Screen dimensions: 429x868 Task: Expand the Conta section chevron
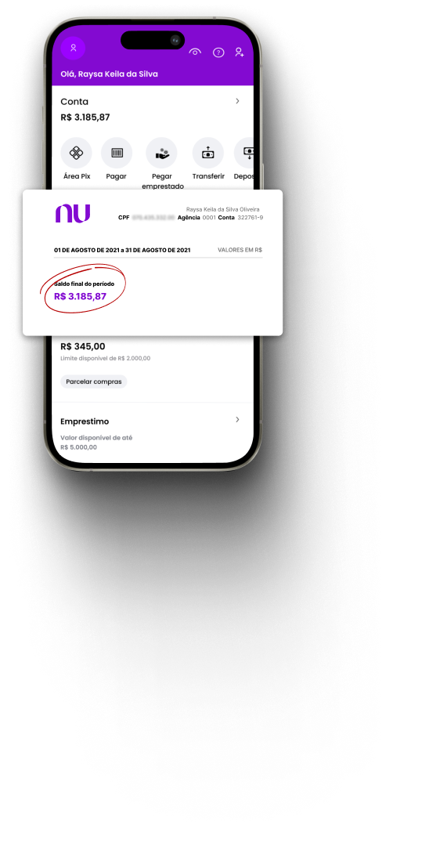(238, 101)
